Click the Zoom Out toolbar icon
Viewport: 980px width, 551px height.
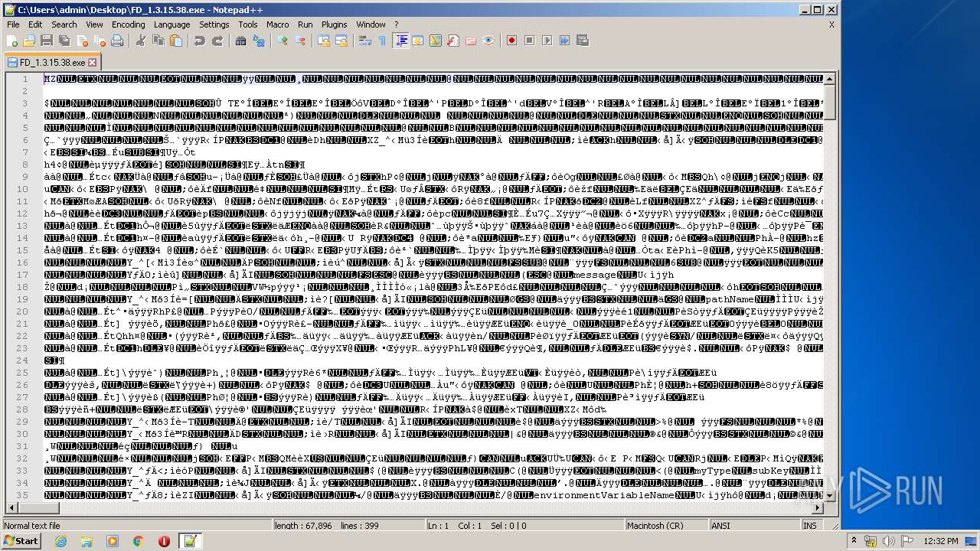(300, 41)
